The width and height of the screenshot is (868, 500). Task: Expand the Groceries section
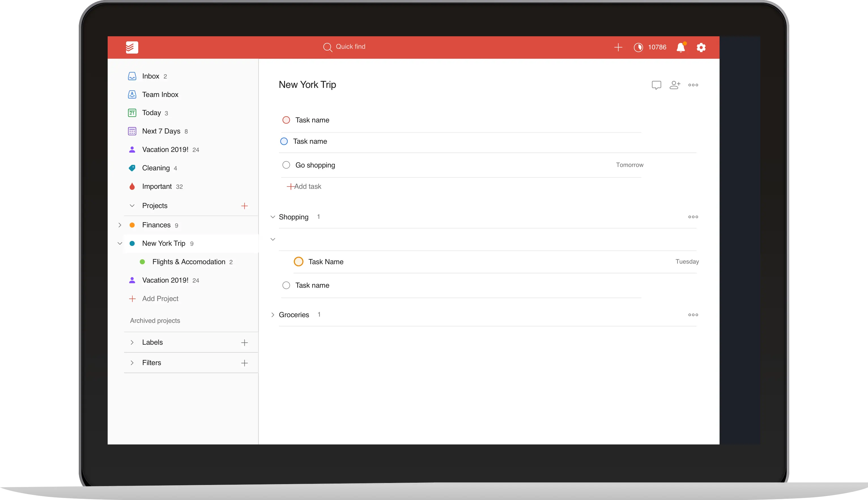click(273, 315)
